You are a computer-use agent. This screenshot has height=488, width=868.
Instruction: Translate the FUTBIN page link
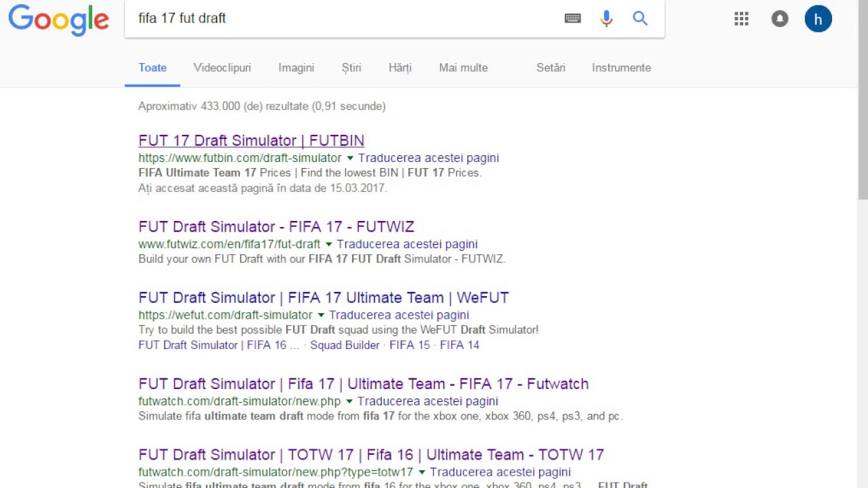429,158
